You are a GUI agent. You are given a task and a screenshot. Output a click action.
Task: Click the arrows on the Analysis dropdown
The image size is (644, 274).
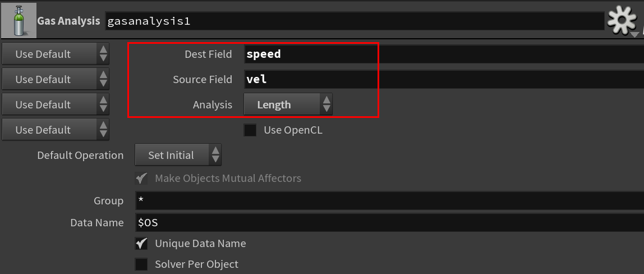pyautogui.click(x=326, y=104)
